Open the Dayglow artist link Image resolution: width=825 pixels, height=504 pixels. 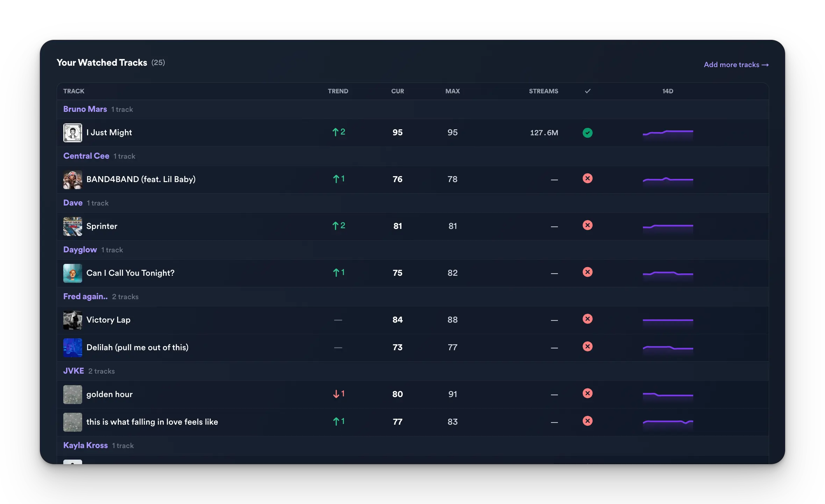click(80, 250)
